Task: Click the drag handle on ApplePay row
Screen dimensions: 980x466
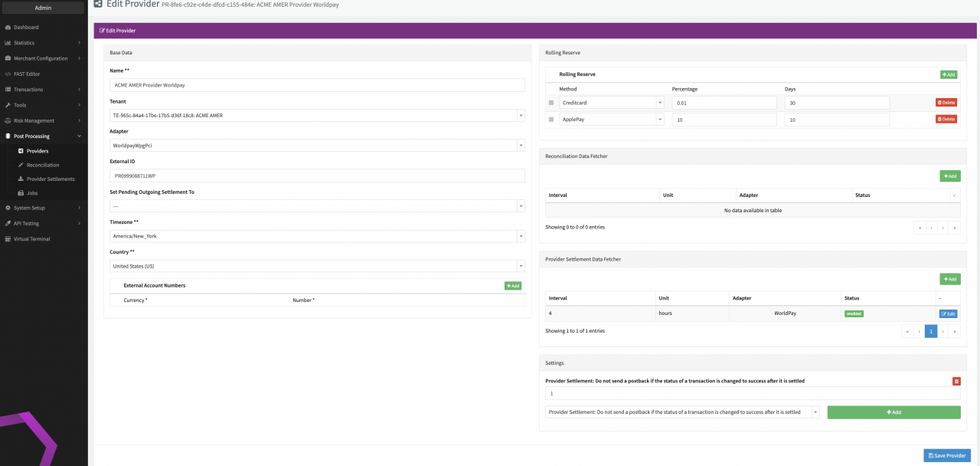Action: click(x=551, y=120)
